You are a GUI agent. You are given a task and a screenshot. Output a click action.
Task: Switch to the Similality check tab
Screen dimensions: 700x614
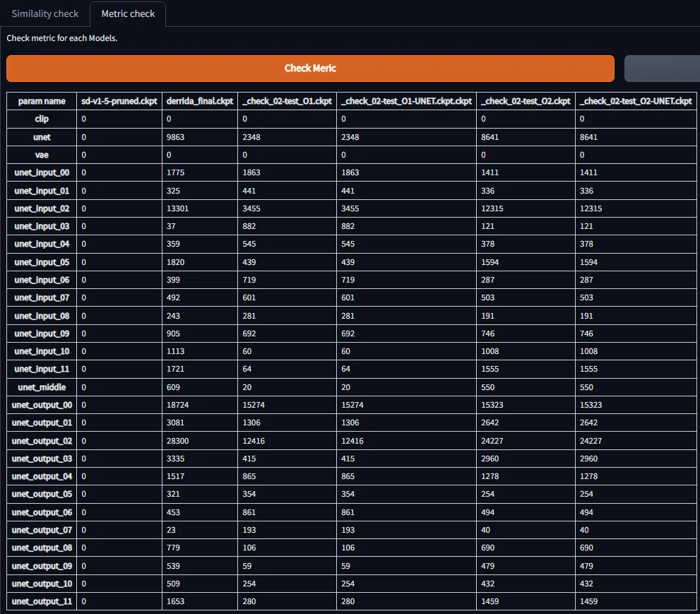[x=45, y=14]
